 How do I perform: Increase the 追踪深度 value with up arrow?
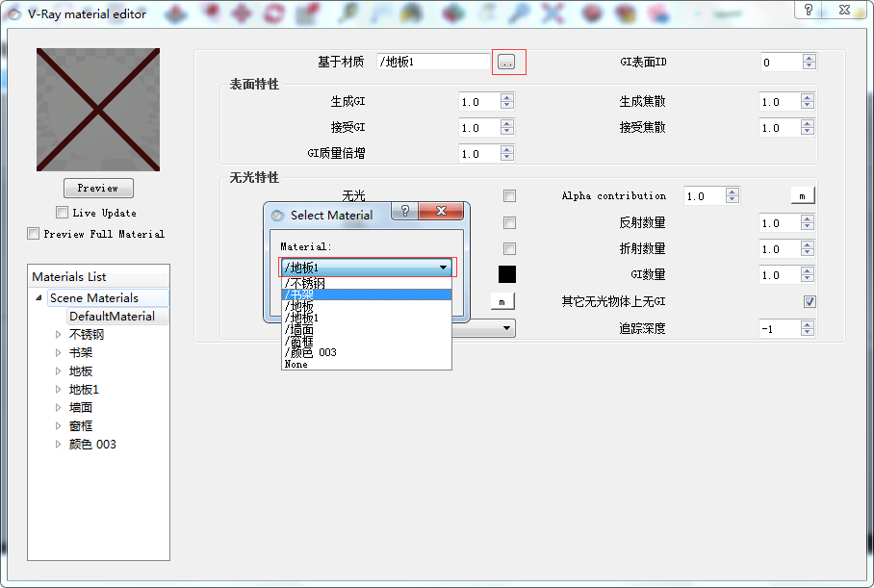point(808,323)
